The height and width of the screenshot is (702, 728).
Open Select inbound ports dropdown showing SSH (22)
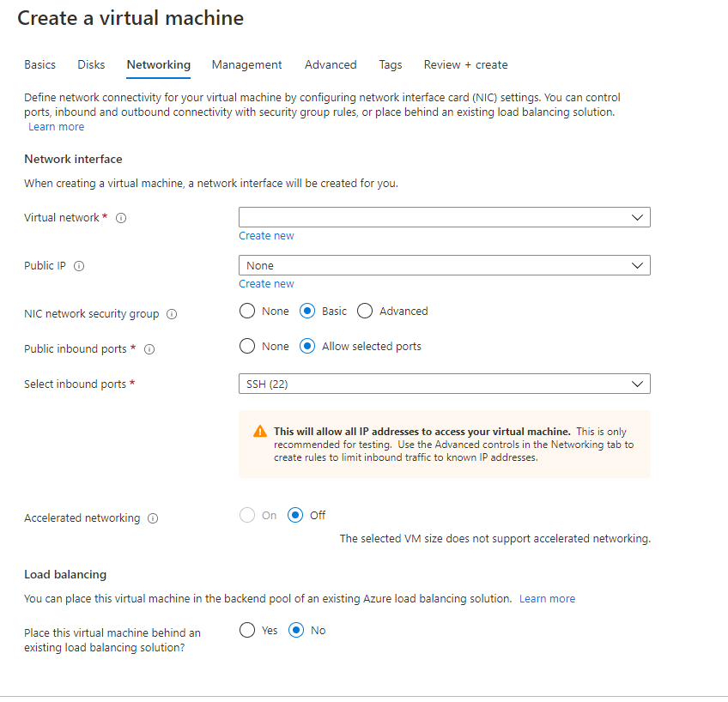tap(444, 384)
